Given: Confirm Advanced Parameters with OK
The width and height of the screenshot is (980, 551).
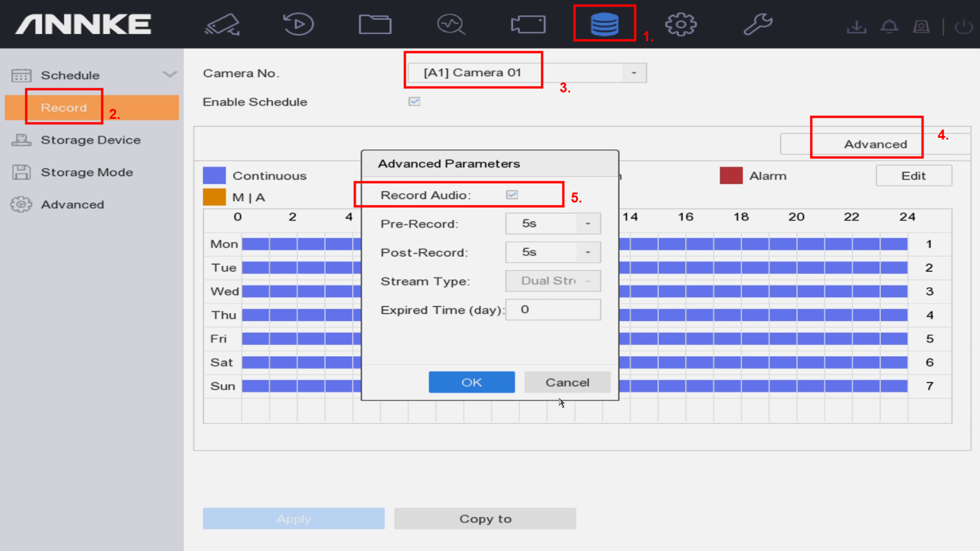Looking at the screenshot, I should coord(471,382).
